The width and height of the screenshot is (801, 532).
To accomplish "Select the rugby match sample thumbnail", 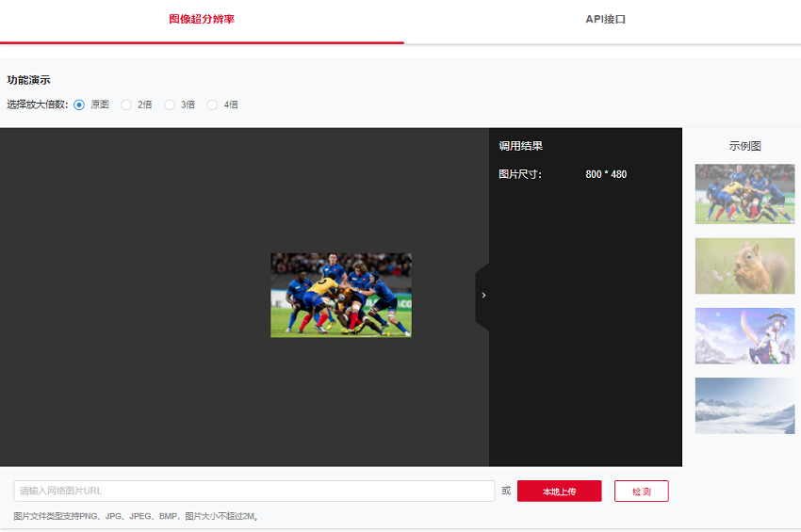I will (x=744, y=194).
